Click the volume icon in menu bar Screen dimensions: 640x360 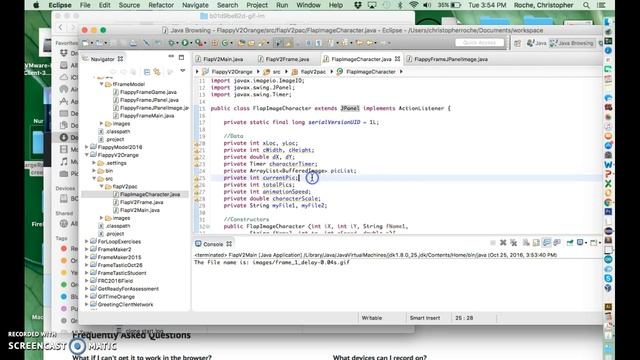coord(427,5)
